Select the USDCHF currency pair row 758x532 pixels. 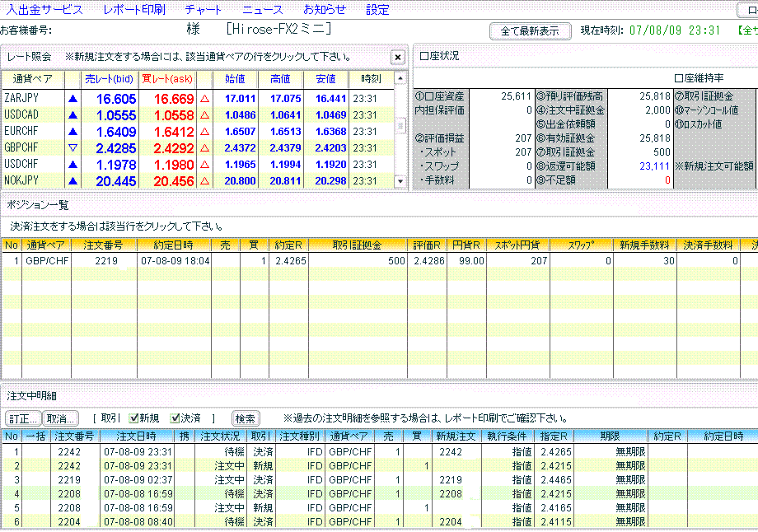(x=199, y=164)
